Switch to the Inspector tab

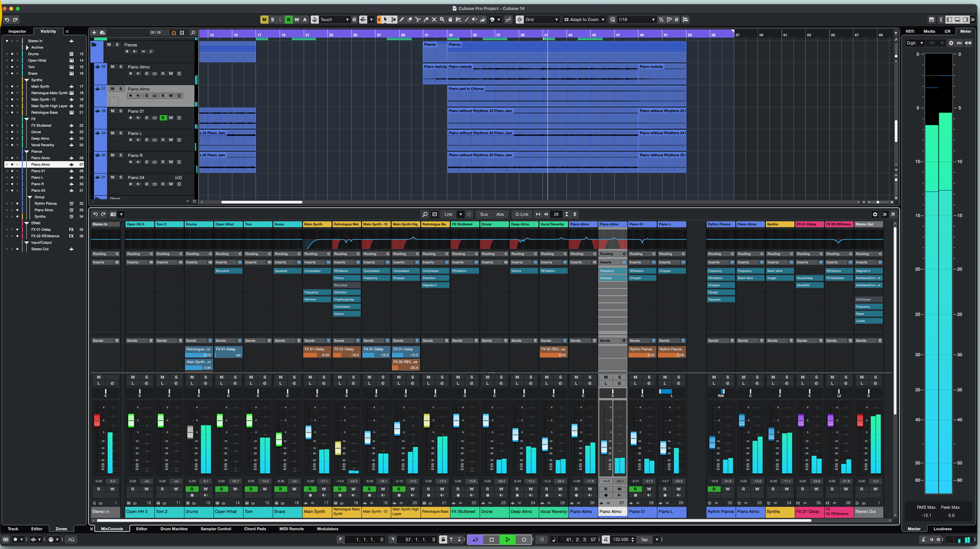click(x=17, y=31)
